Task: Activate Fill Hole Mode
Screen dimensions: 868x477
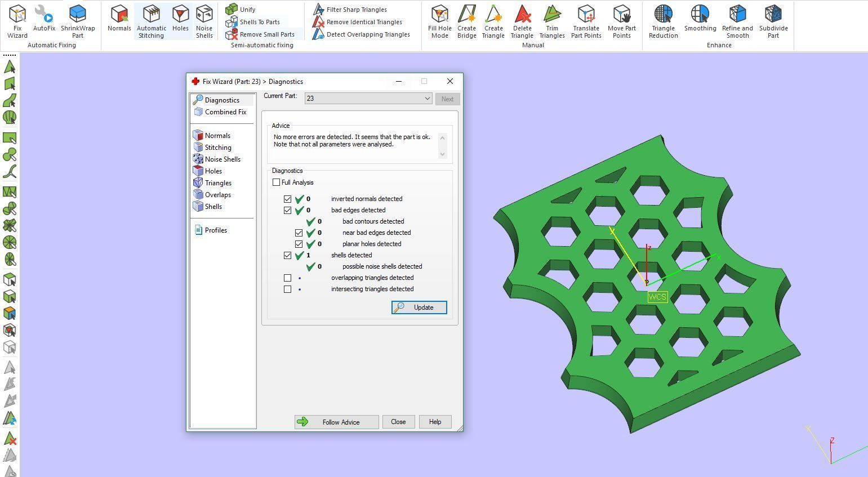Action: pos(440,21)
